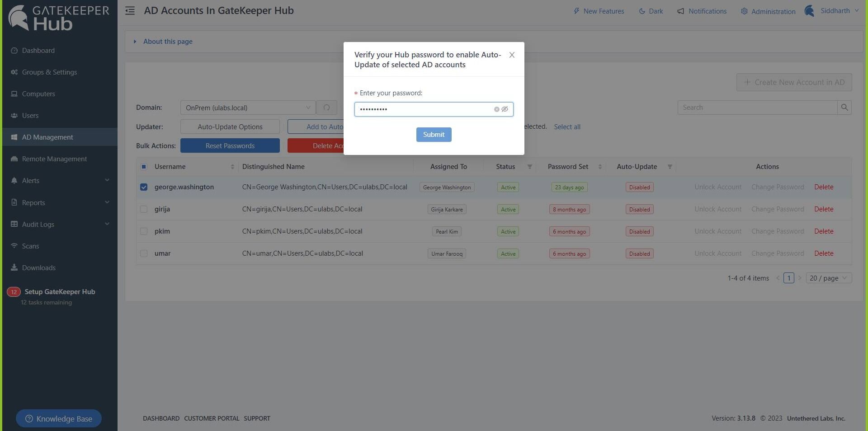The width and height of the screenshot is (868, 431).
Task: Close the verify password dialog
Action: [512, 55]
